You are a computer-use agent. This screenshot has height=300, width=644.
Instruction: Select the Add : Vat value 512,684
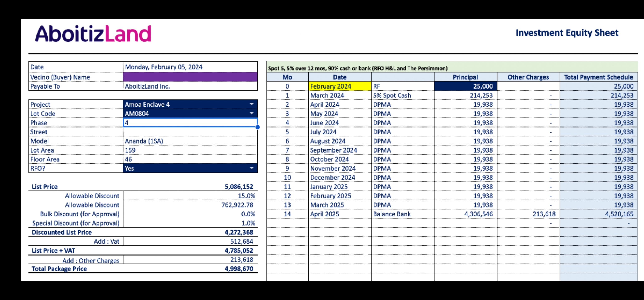(x=190, y=241)
